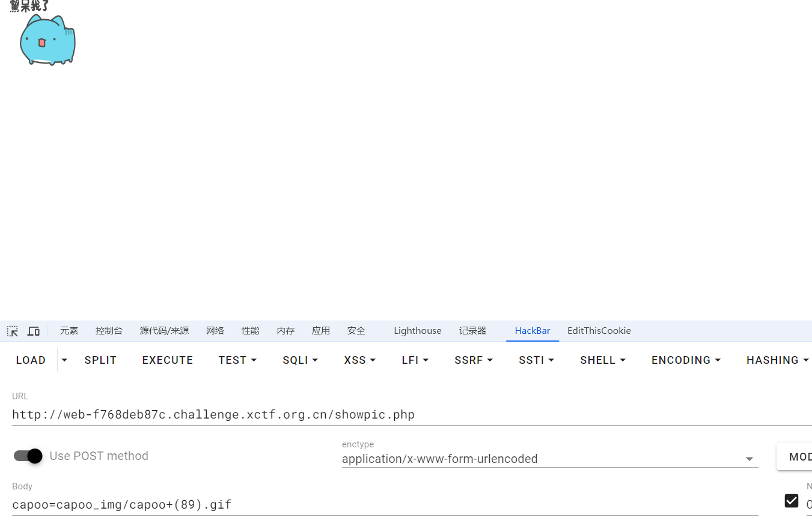The image size is (812, 520).
Task: Open the ENCODING dropdown menu
Action: tap(686, 360)
